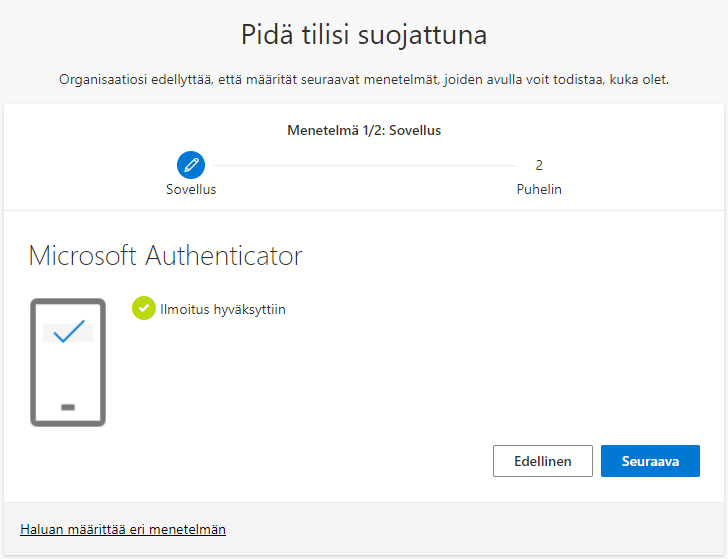Screen dimensions: 728x559
Task: Click the Pidä tilisi suojattuna page title
Action: tap(364, 36)
